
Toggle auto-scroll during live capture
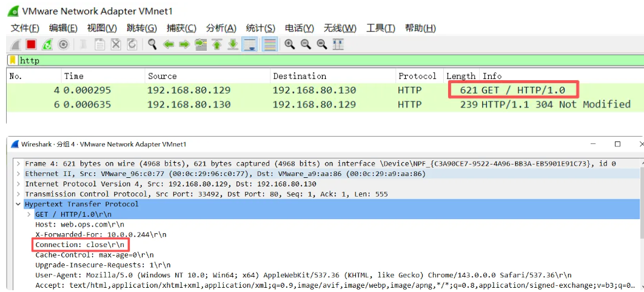tap(249, 44)
